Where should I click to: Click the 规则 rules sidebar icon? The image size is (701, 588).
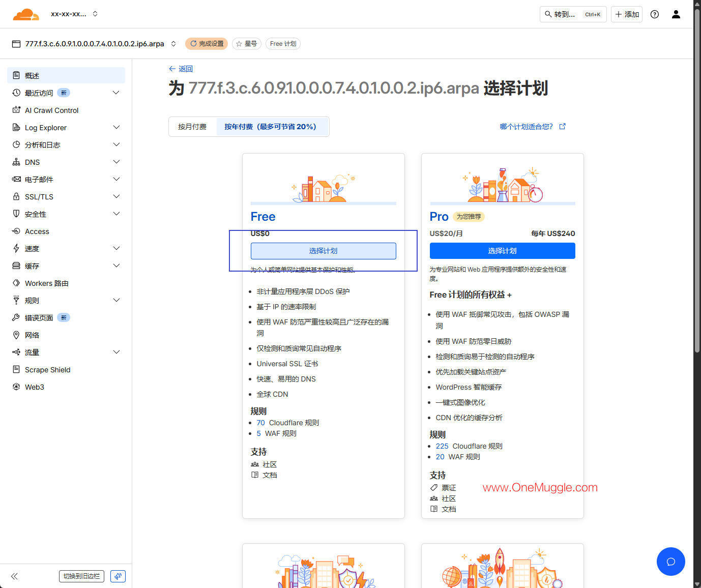click(16, 300)
